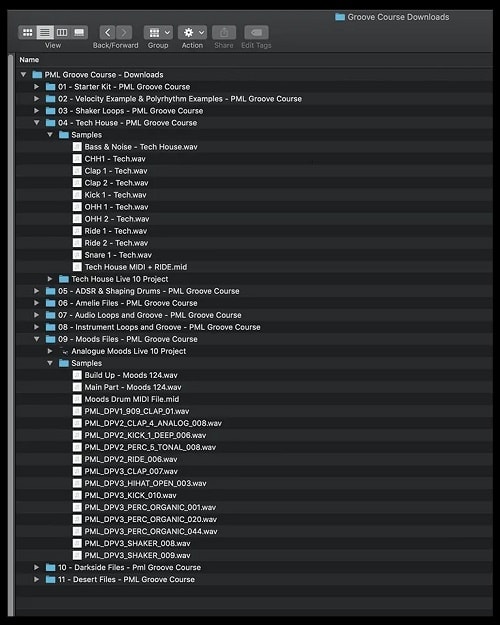Image resolution: width=500 pixels, height=625 pixels.
Task: Expand the 01 - Starter Kit folder
Action: coord(36,86)
